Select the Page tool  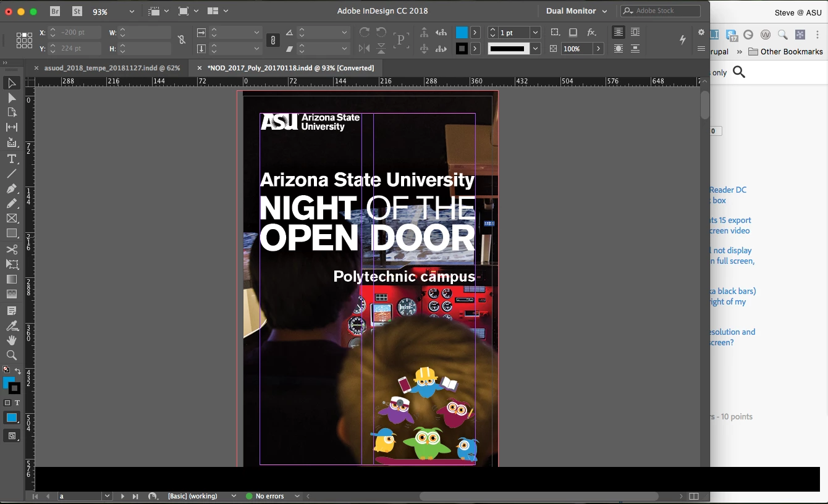[12, 112]
